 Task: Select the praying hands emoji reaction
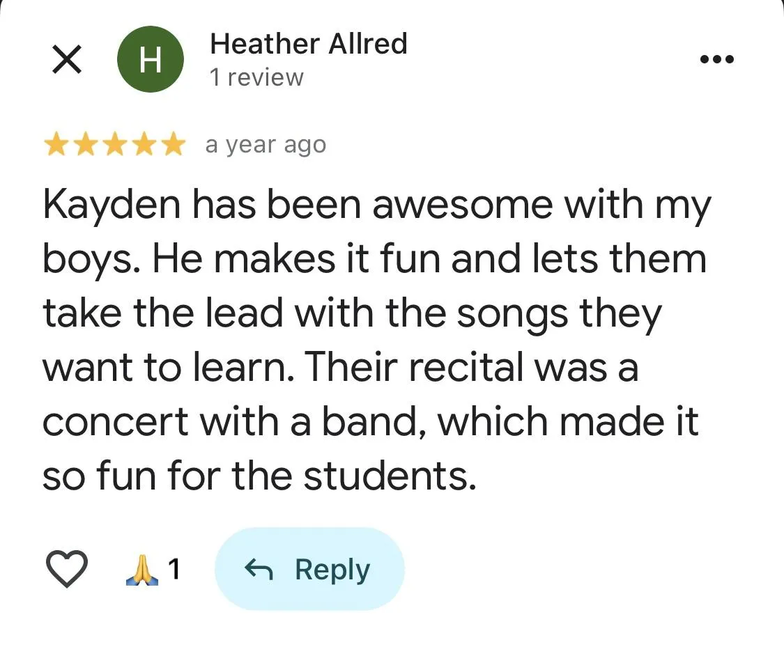click(x=142, y=570)
